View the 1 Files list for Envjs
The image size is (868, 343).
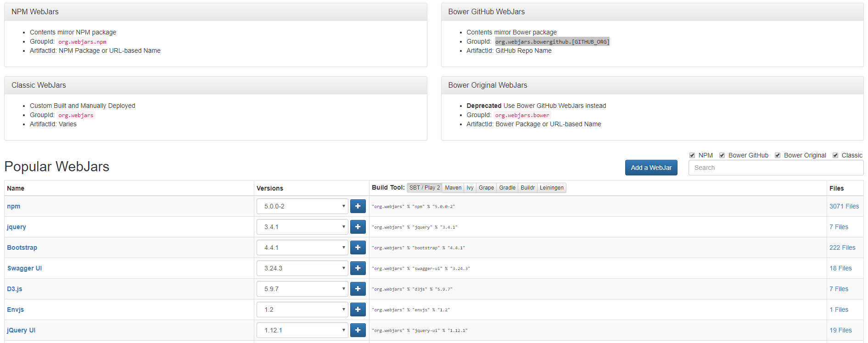(839, 309)
